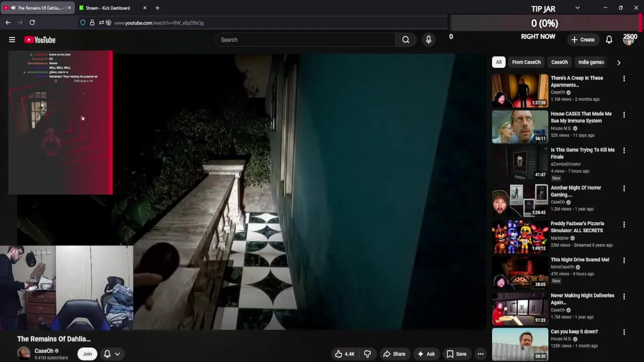
Task: Open Freddy Fazbear's Pizzeria Simulator thumbnail
Action: coord(520,236)
